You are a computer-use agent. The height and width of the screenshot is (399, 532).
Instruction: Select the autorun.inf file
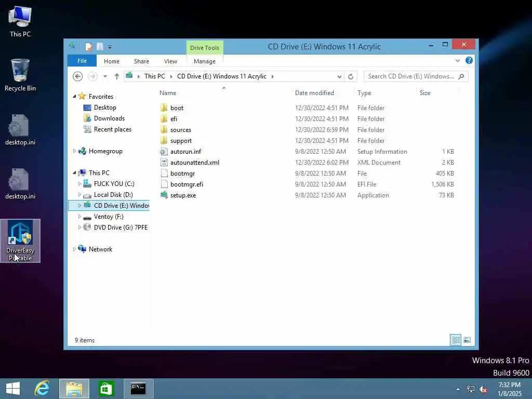point(185,152)
